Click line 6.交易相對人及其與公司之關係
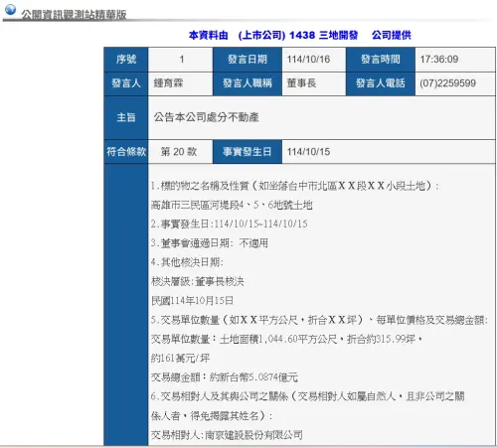The height and width of the screenshot is (448, 497). click(x=307, y=396)
